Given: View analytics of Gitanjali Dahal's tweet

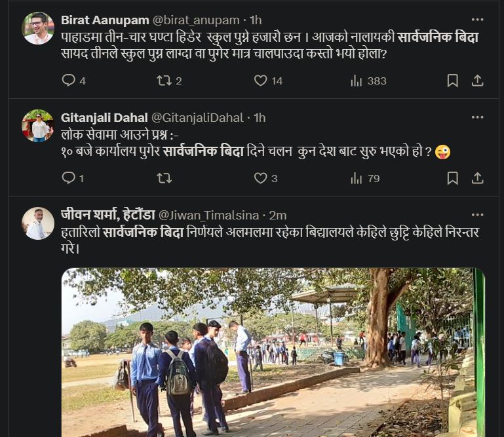Looking at the screenshot, I should (x=357, y=178).
